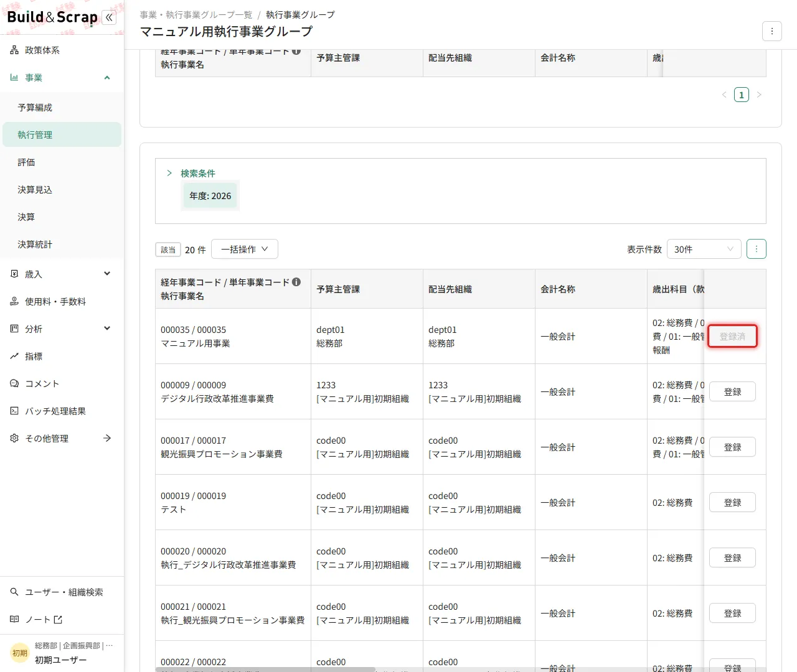
Task: Click the horizontal scrollbar at table bottom
Action: tap(265, 670)
